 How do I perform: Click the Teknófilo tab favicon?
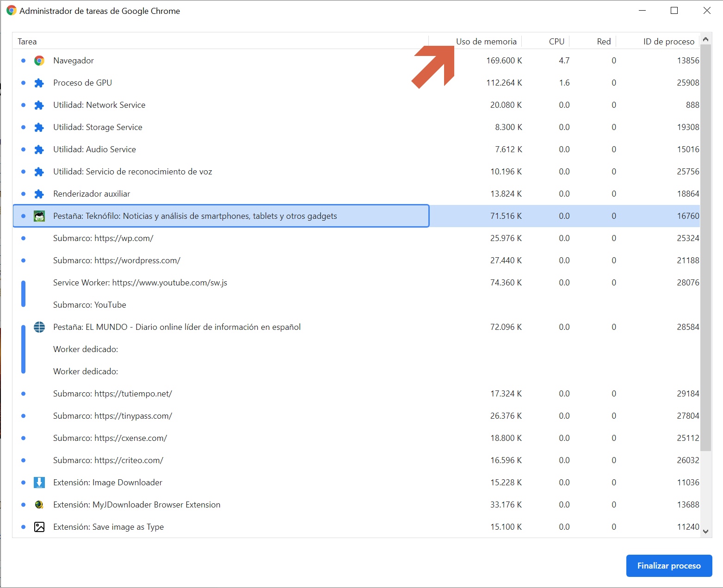[39, 216]
